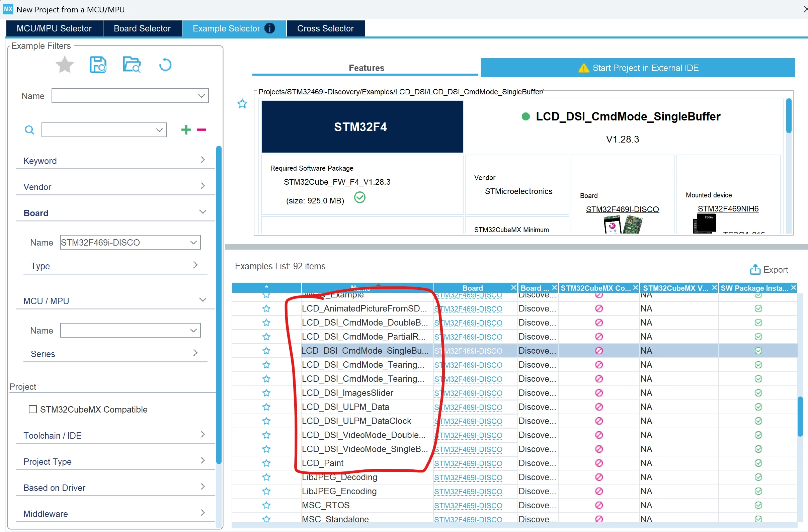
Task: Switch to the Board Selector tab
Action: [x=142, y=28]
